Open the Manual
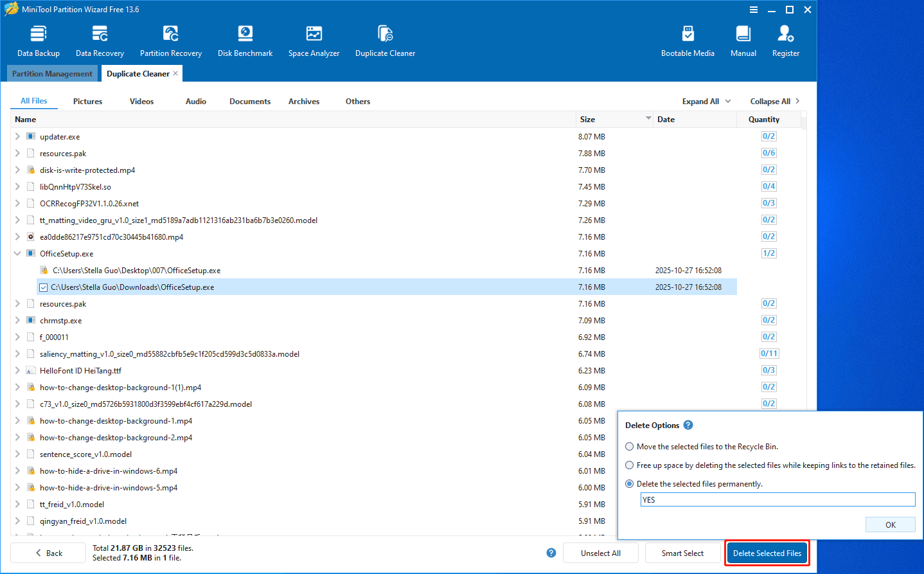This screenshot has width=924, height=574. [x=743, y=41]
